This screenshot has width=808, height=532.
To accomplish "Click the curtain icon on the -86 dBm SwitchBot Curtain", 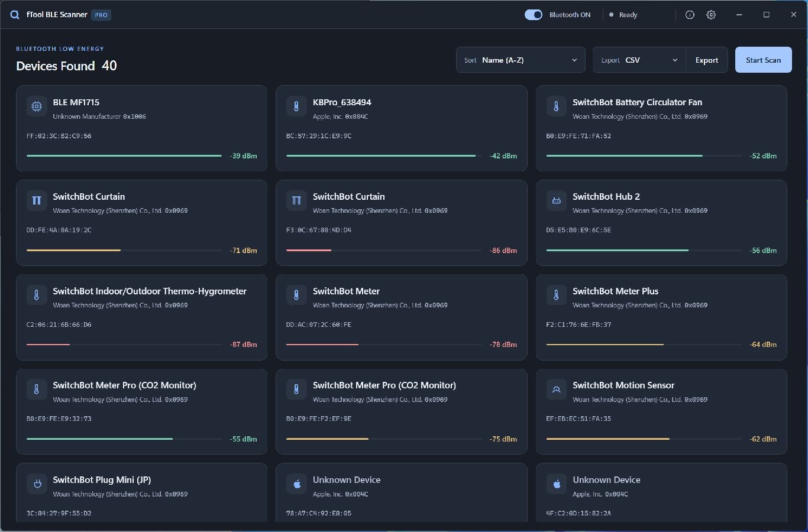I will 296,201.
